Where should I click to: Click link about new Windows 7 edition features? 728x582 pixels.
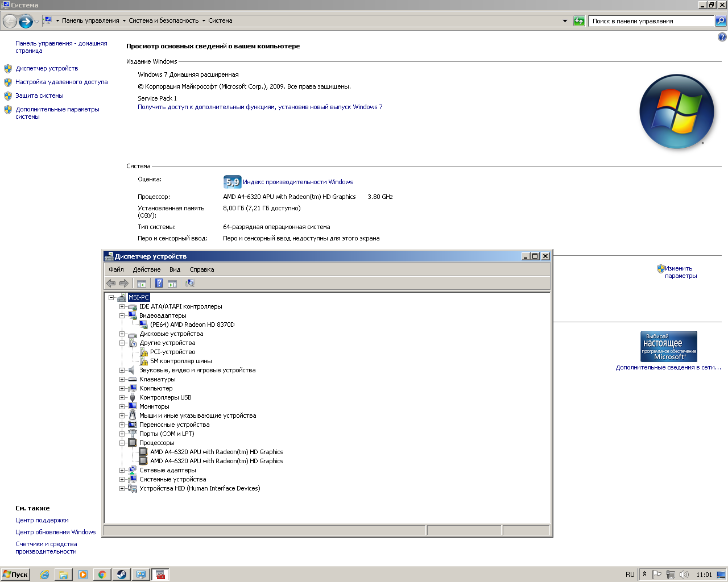[260, 107]
